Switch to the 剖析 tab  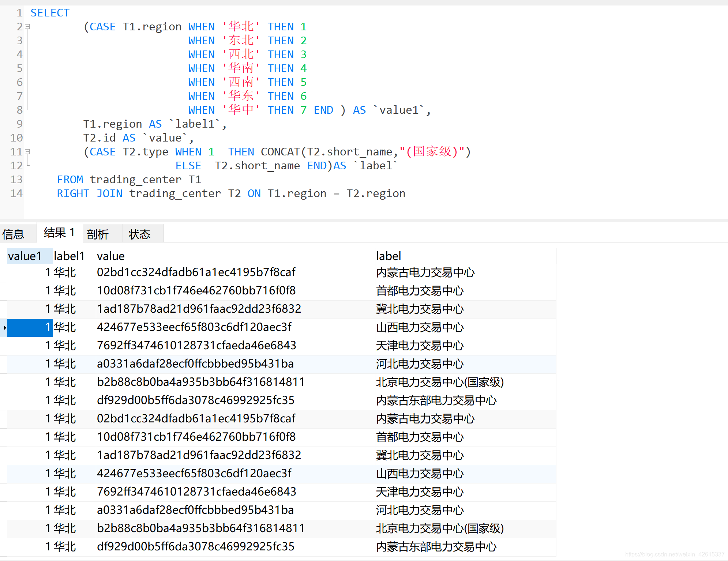[98, 234]
